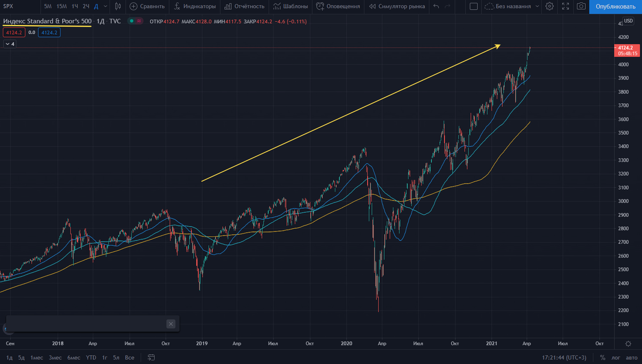Start Market Simulator rewind icon
Viewport: 642px width, 364px height.
(371, 6)
